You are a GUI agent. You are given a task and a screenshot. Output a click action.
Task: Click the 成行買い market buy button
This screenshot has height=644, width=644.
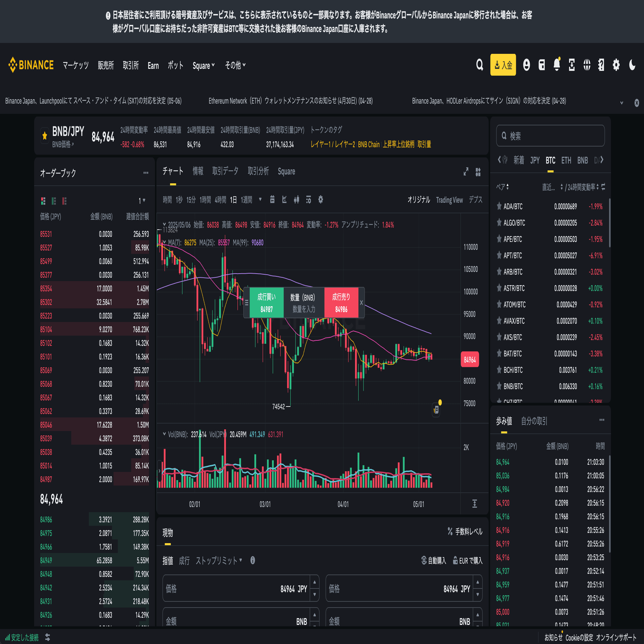[266, 303]
